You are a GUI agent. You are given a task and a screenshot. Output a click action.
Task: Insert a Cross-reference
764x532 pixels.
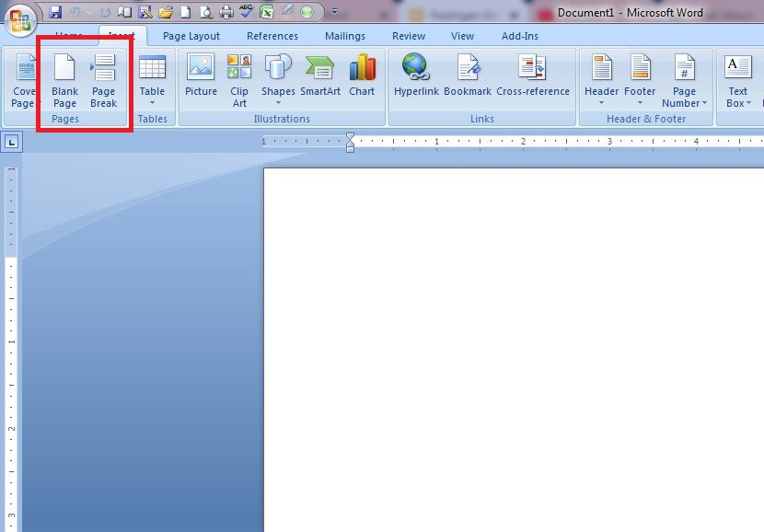(x=533, y=75)
